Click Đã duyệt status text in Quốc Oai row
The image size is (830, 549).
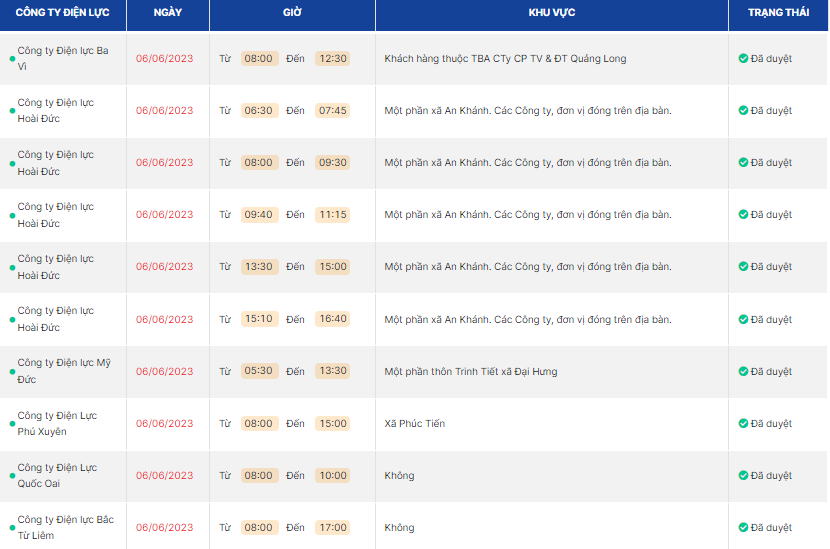771,475
